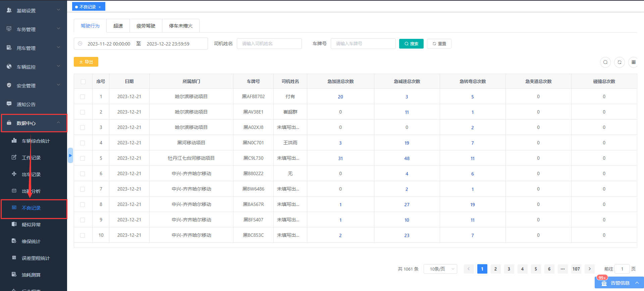
Task: Open 疑似异常 in the sidebar
Action: [31, 225]
